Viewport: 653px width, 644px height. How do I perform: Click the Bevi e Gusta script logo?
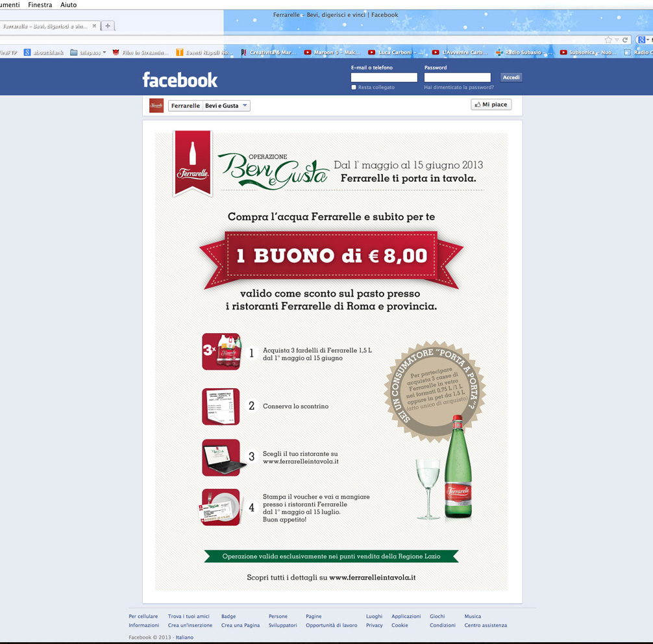pos(273,171)
